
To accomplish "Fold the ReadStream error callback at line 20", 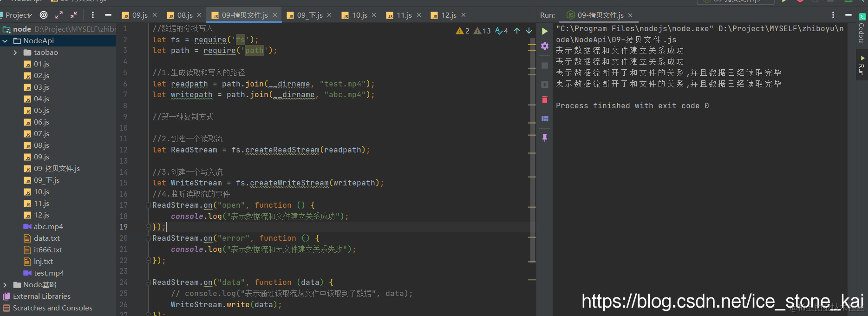I will click(148, 238).
